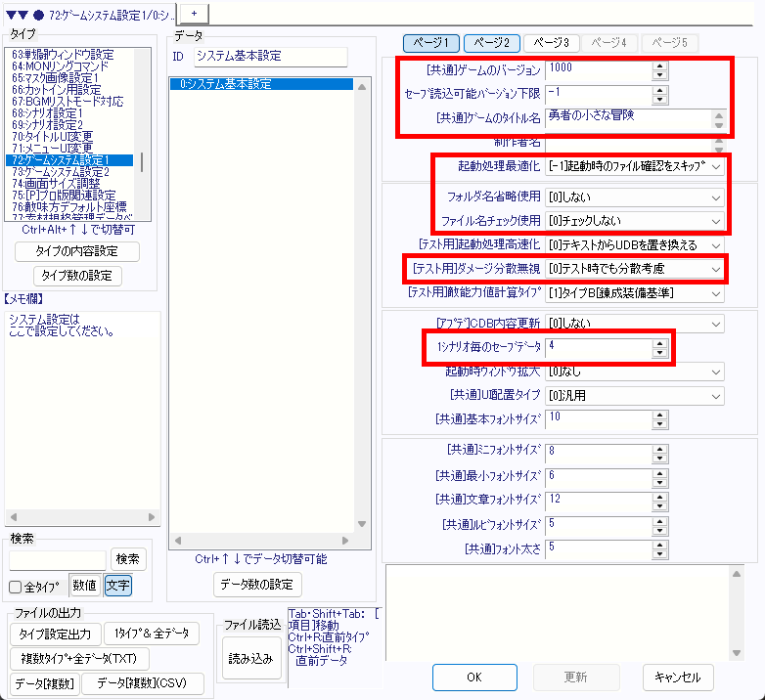Toggle the 数値 search mode button
The image size is (765, 700).
[84, 586]
